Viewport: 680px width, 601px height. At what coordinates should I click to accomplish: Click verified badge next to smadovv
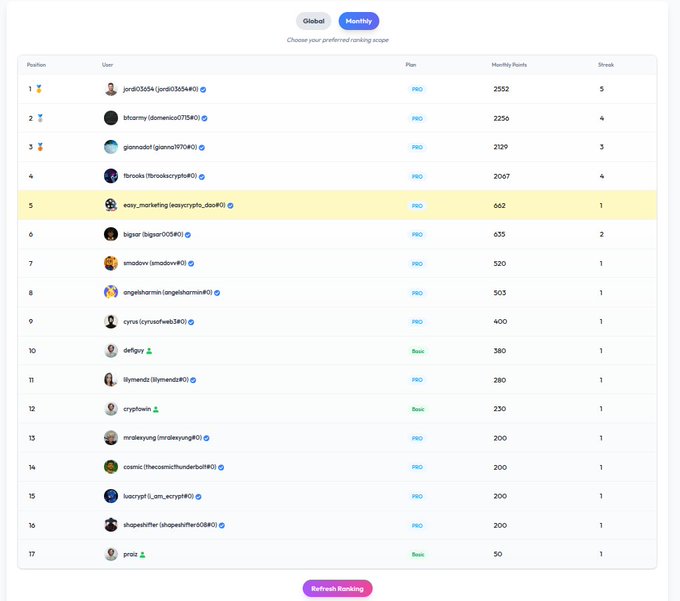pyautogui.click(x=191, y=264)
